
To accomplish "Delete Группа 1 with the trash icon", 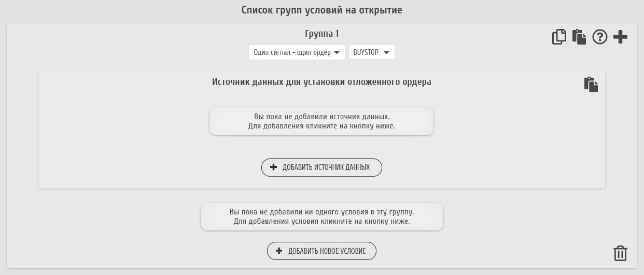I will (x=620, y=253).
